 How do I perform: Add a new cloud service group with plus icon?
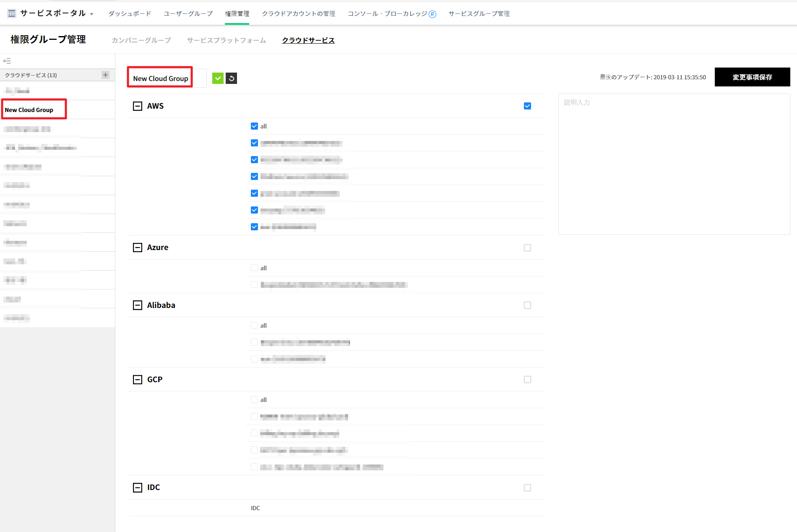[105, 75]
